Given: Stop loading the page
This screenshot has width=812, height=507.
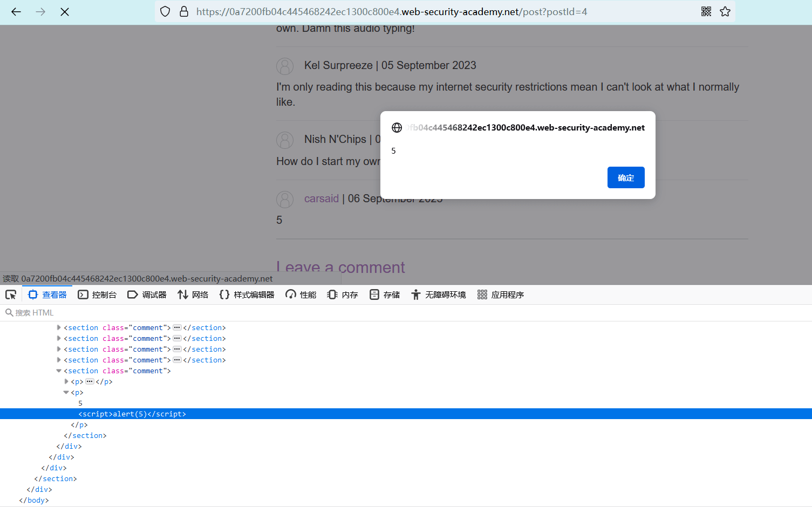Looking at the screenshot, I should pos(65,12).
